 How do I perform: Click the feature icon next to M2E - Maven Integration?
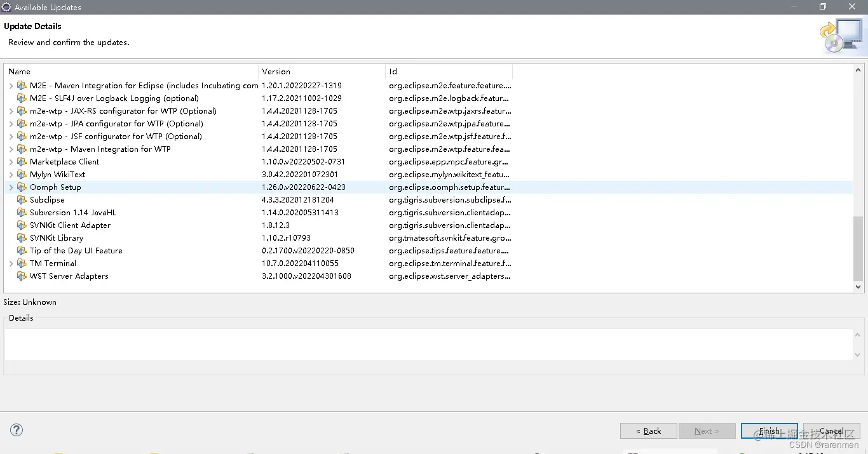[22, 86]
